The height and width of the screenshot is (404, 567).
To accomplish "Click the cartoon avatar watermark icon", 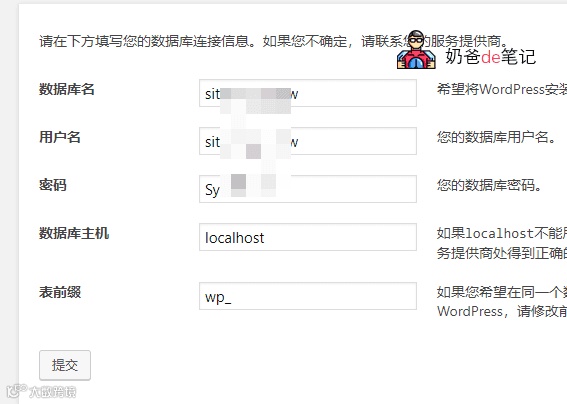I will (416, 50).
